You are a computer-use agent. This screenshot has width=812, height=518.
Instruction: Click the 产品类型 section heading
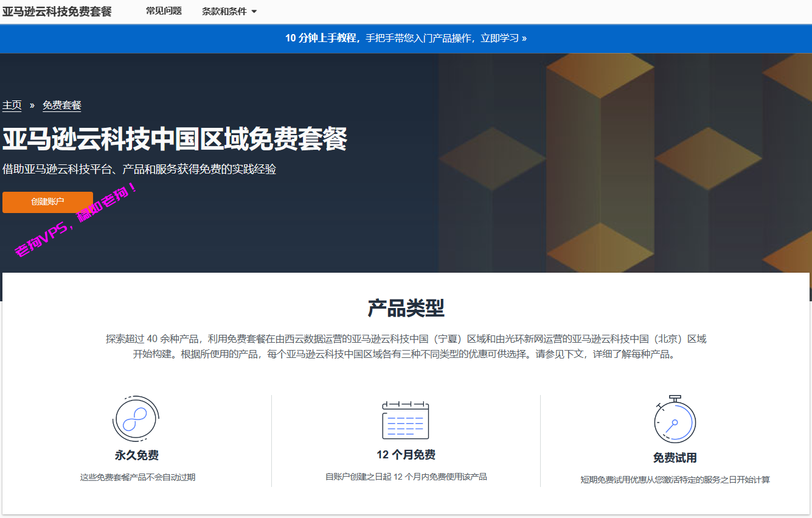(406, 308)
